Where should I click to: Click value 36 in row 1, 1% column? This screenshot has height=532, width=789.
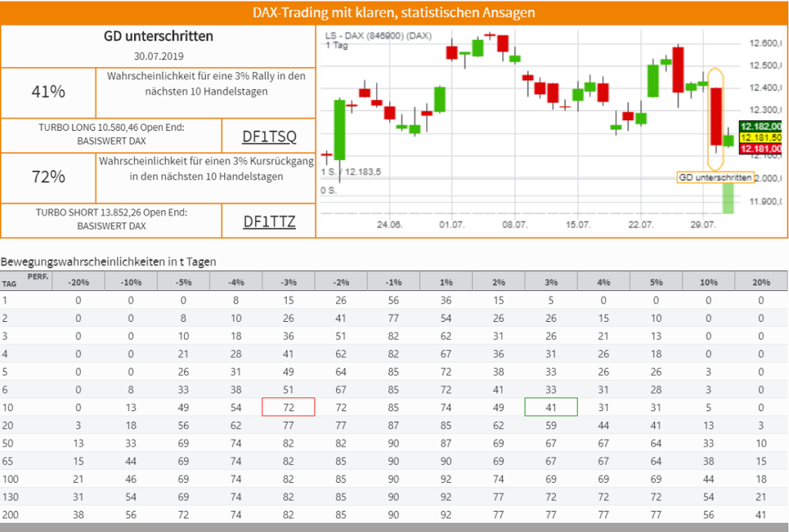point(446,300)
